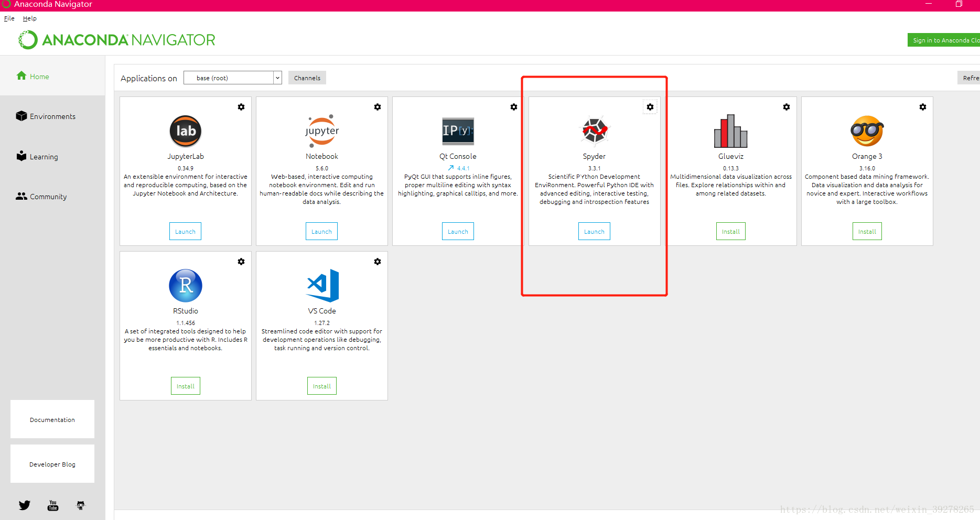
Task: Click the Spyder version 3.3.1 text
Action: [x=594, y=168]
